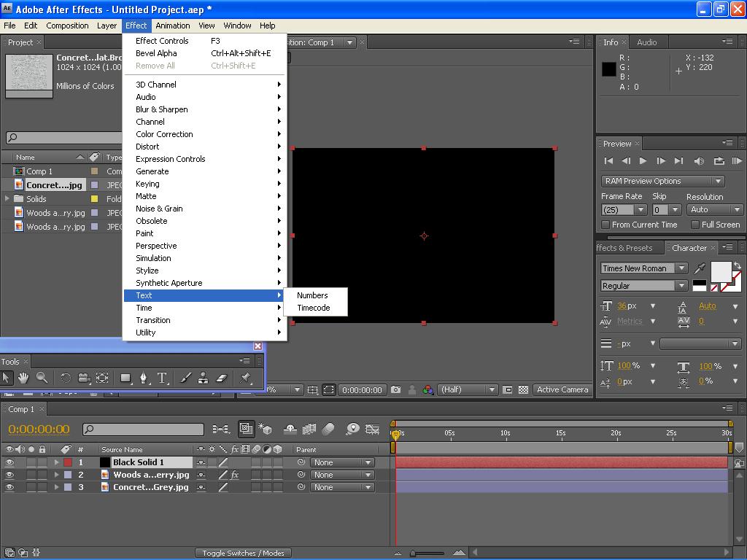Select the Horizontal Type tool
This screenshot has height=560, width=747.
tap(162, 378)
